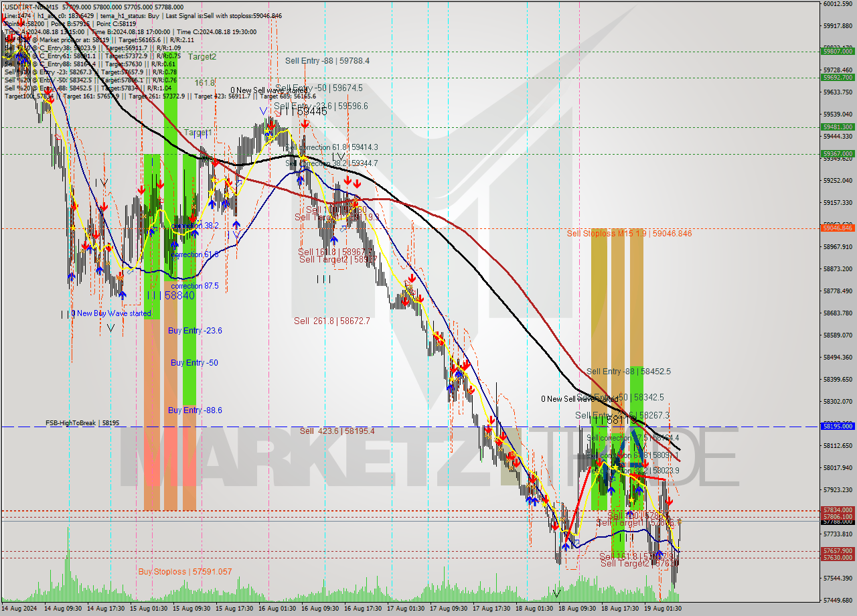Select 'Sell Stoploss M15 1.9 | 59046.846' label
Screen dimensions: 857x616
tap(629, 234)
